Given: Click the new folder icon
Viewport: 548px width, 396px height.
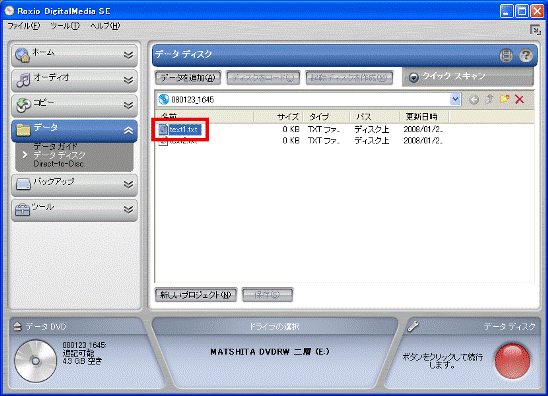Looking at the screenshot, I should point(504,99).
